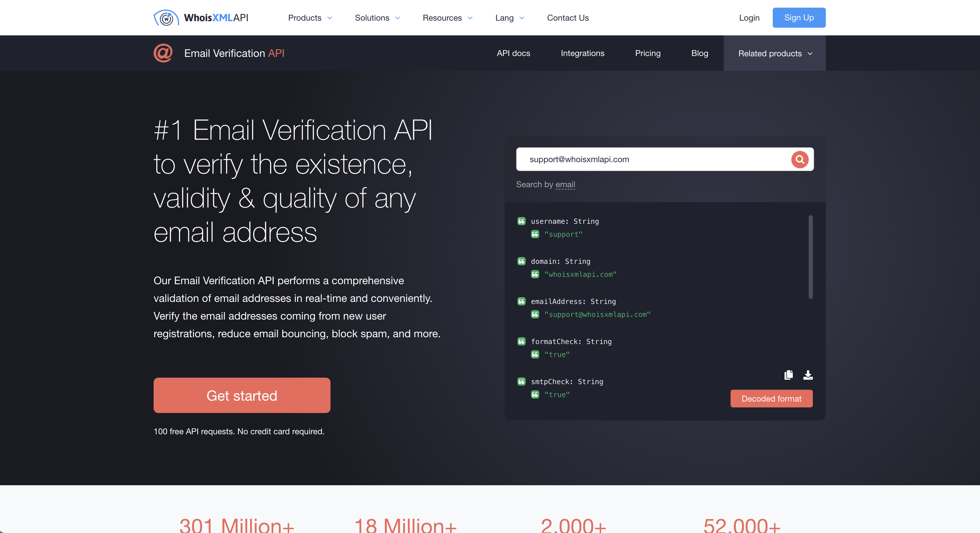Click the quote icon beside emailAddress field

(521, 301)
